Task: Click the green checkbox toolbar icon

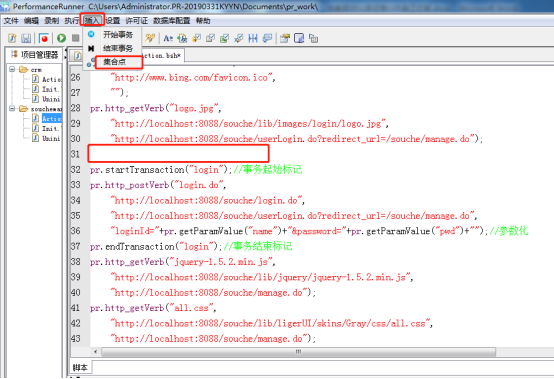Action: [x=225, y=38]
